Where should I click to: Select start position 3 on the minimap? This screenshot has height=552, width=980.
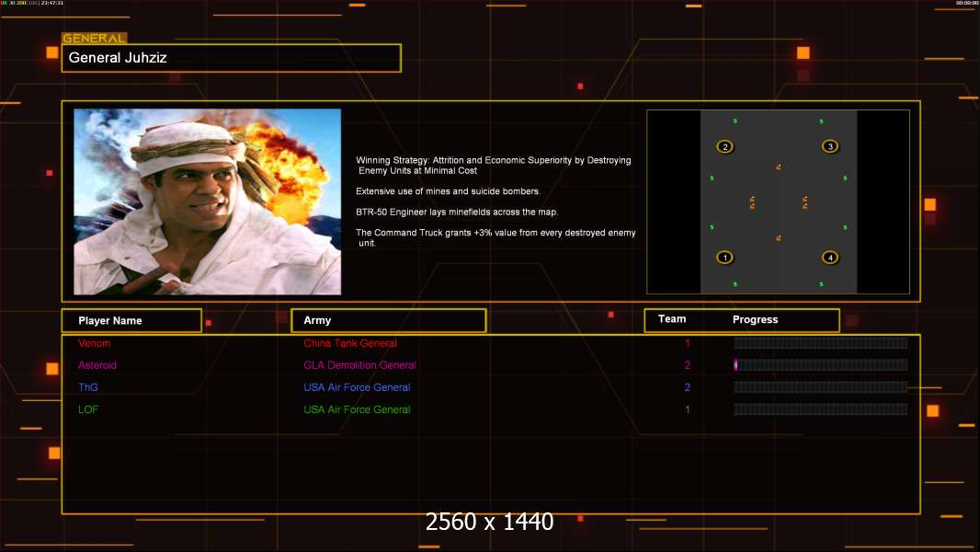[x=830, y=146]
